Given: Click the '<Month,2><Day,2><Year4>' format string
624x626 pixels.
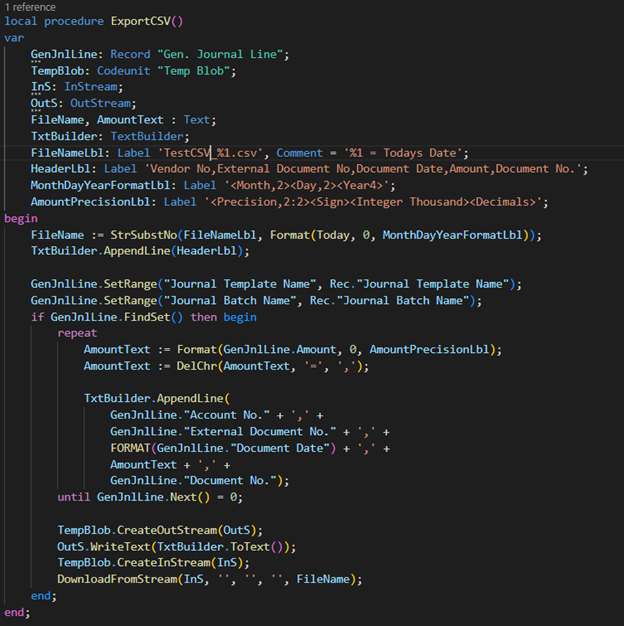Looking at the screenshot, I should 307,186.
